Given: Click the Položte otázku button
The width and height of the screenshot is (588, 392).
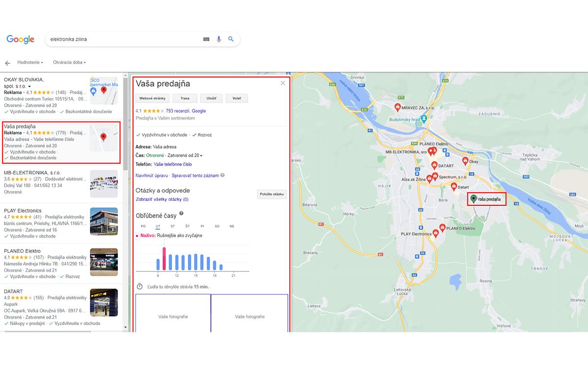Looking at the screenshot, I should click(x=272, y=194).
